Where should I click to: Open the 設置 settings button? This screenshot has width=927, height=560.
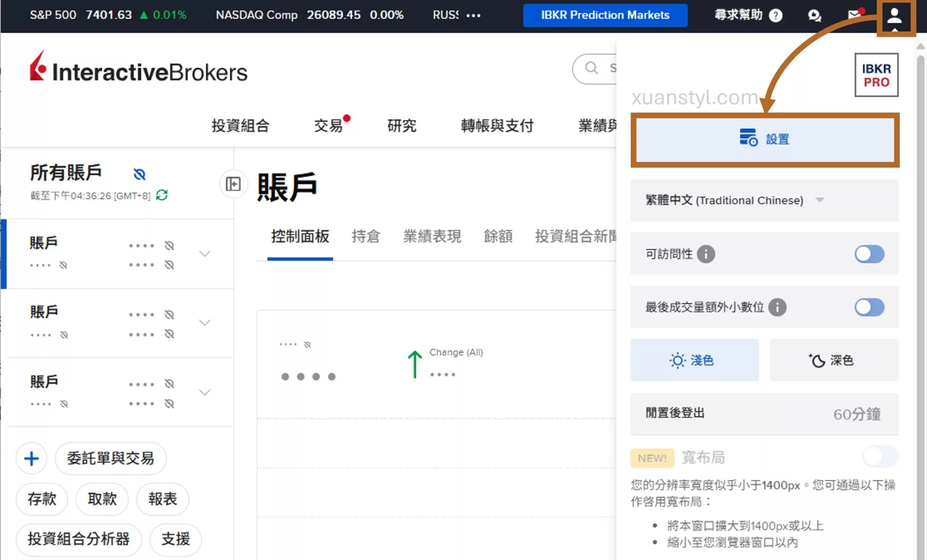tap(765, 139)
